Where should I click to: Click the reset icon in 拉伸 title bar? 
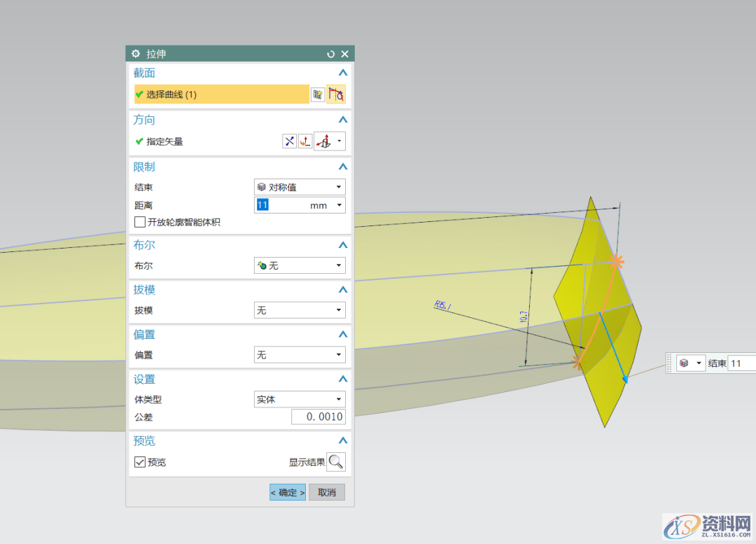click(x=330, y=54)
